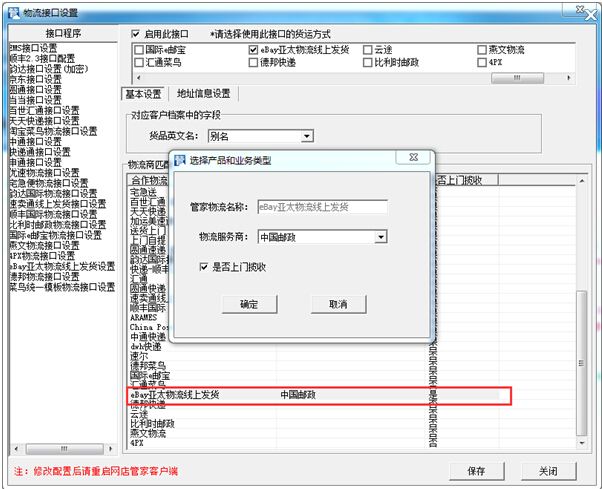Toggle 是否上门揽收 checkbox in dialog
Image resolution: width=602 pixels, height=489 pixels.
[204, 267]
